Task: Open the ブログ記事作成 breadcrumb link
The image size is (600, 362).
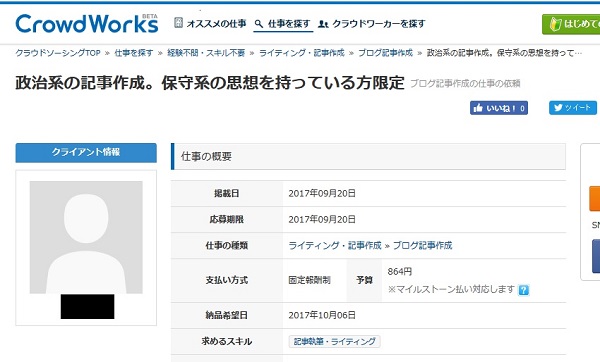Action: (385, 53)
